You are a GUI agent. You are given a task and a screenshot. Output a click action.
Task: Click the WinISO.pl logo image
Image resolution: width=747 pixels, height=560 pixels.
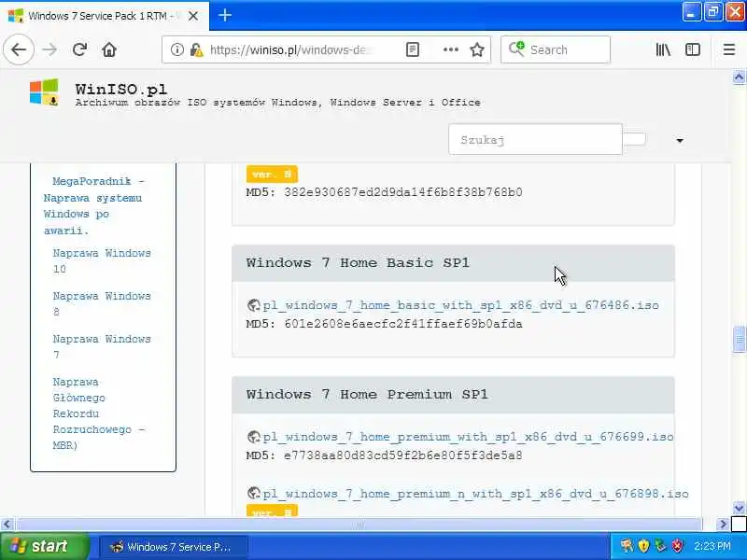pyautogui.click(x=44, y=91)
